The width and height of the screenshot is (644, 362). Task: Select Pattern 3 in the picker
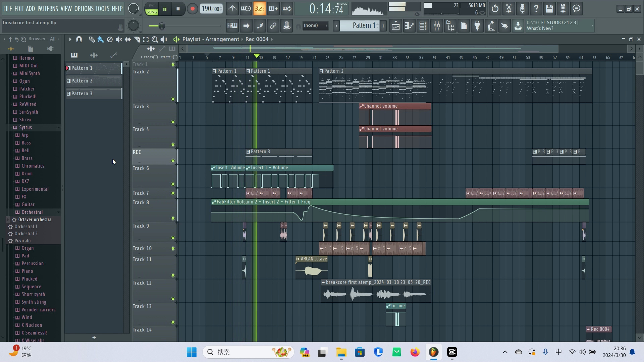94,94
